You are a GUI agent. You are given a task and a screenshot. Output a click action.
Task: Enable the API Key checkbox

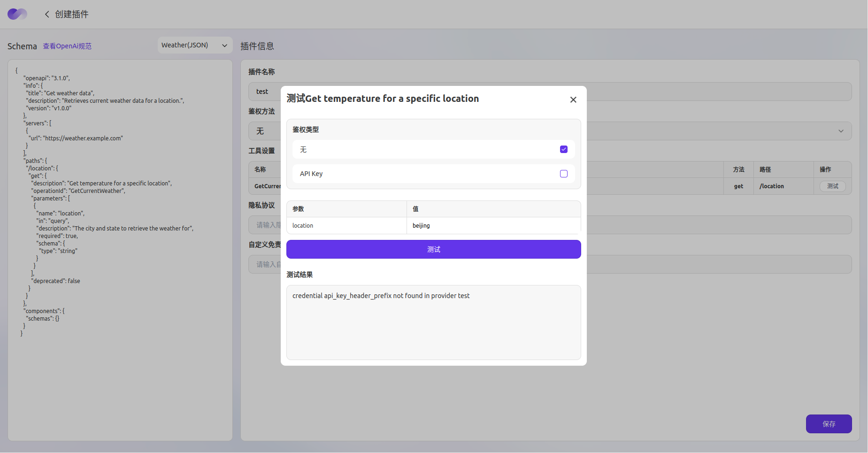[564, 174]
